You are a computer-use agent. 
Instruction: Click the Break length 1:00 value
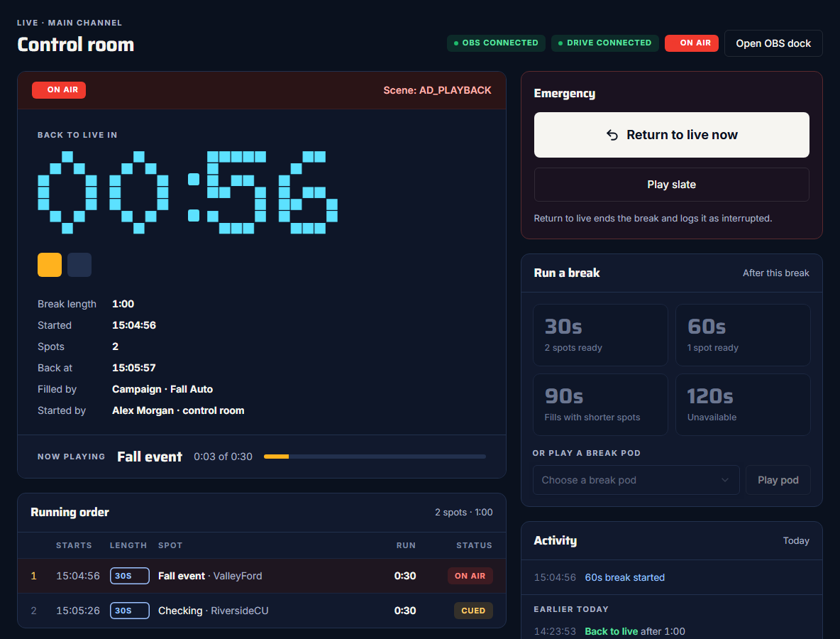click(x=123, y=304)
